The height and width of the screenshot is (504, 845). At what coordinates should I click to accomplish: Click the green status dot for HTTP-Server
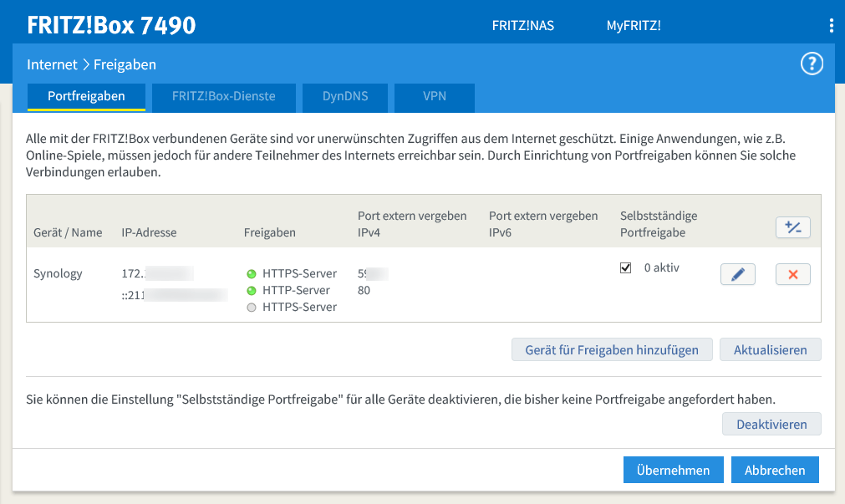251,291
